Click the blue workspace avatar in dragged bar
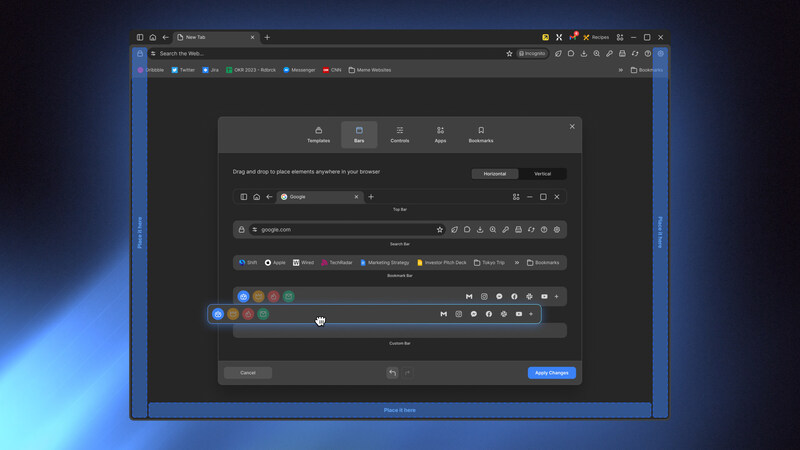 [218, 314]
